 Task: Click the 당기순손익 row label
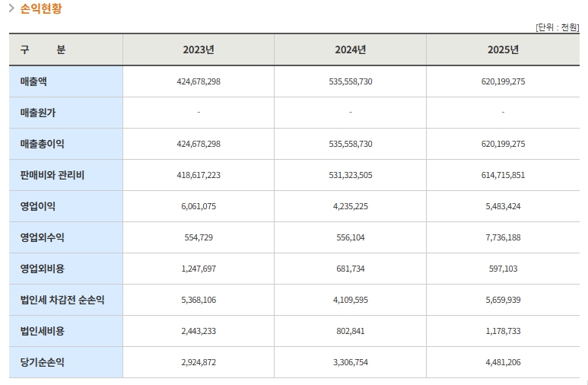43,362
